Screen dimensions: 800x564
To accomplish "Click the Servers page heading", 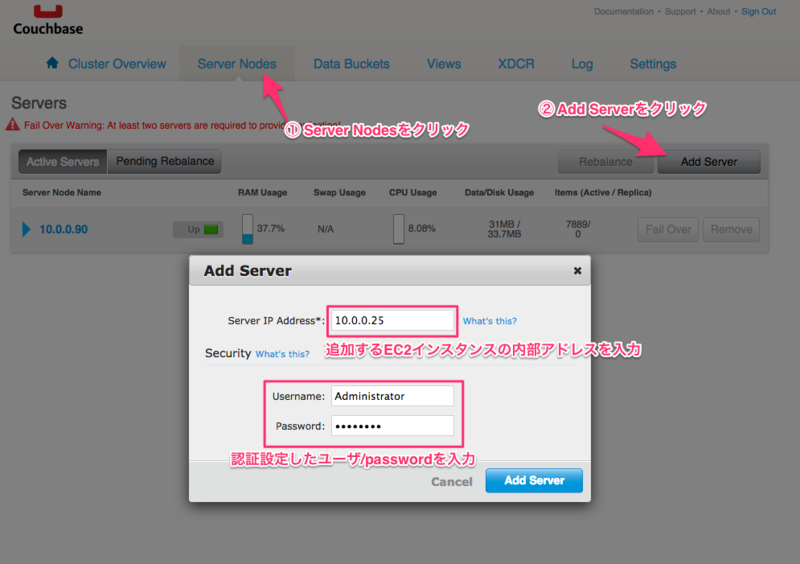I will click(39, 103).
